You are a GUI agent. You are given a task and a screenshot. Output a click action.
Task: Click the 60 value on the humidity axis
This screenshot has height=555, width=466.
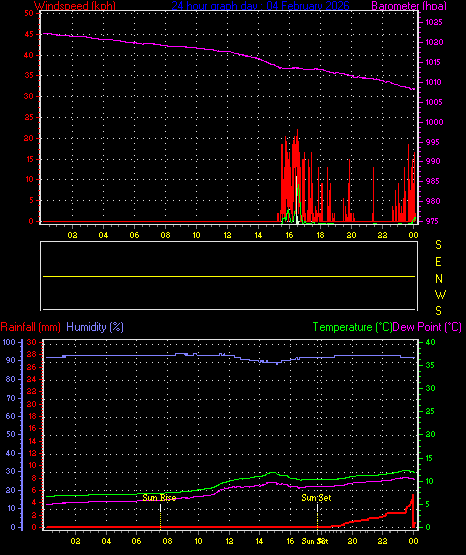(x=11, y=416)
